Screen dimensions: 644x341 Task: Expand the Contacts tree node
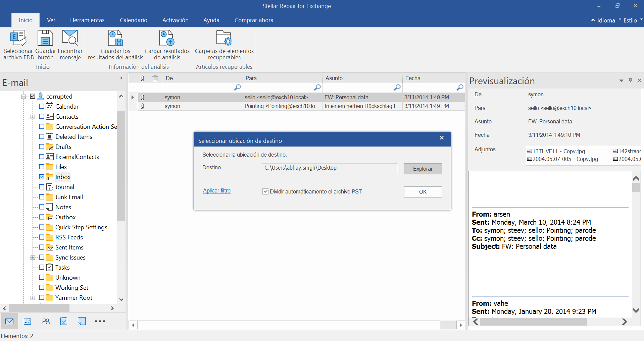pos(33,116)
